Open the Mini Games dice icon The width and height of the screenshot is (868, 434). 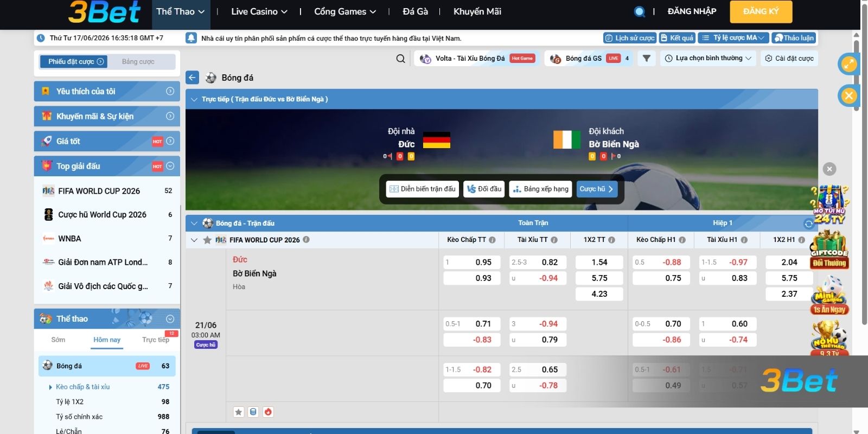[x=829, y=296]
